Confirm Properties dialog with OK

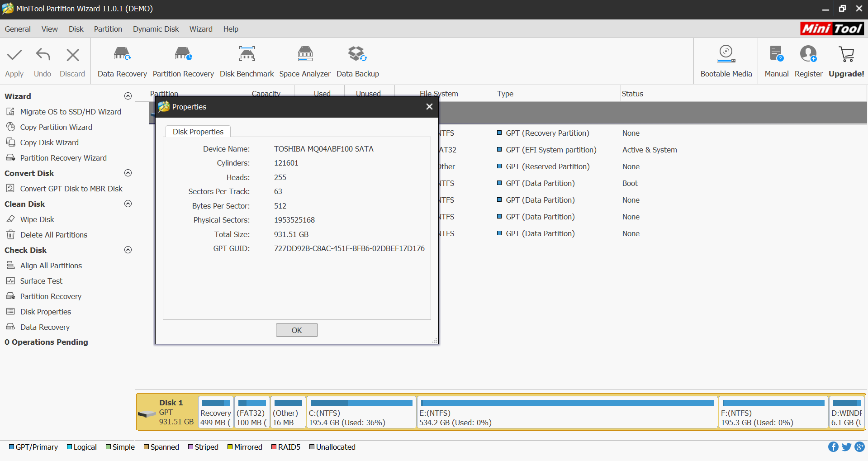(297, 330)
